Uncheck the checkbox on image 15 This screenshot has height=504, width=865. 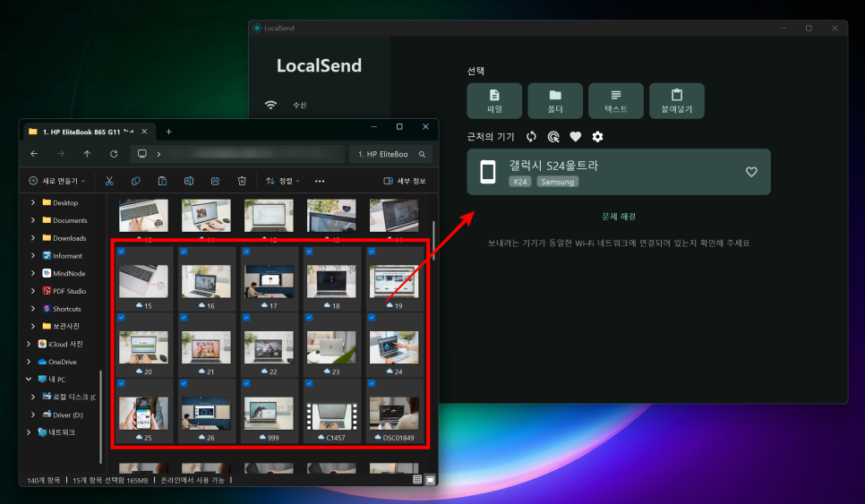pos(122,252)
